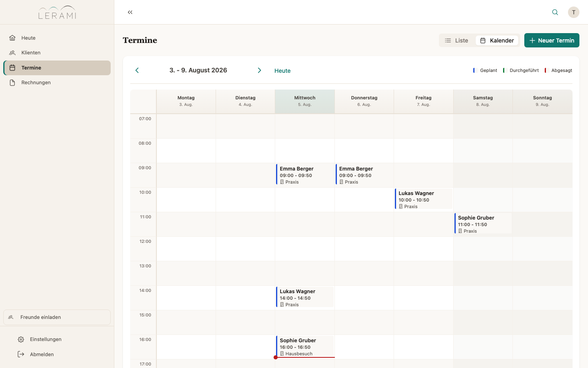Viewport: 588px width, 368px height.
Task: Click the Rechnungen document icon
Action: point(12,83)
